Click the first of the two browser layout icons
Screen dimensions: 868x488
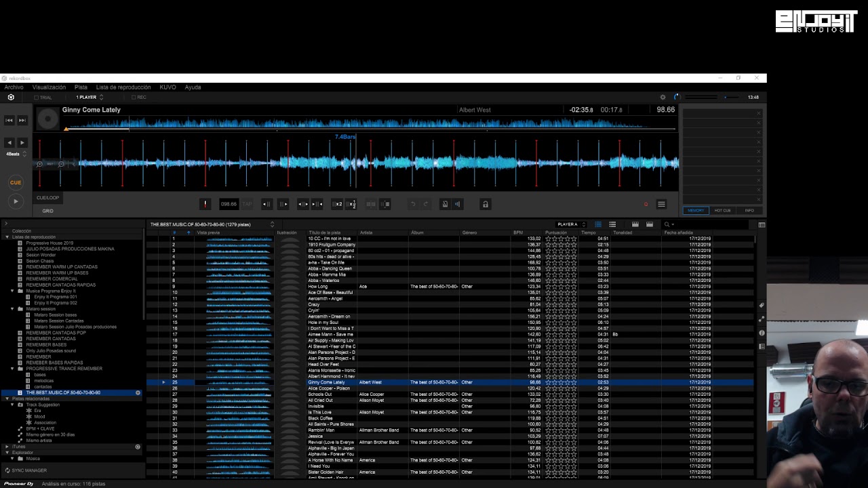[x=635, y=224]
